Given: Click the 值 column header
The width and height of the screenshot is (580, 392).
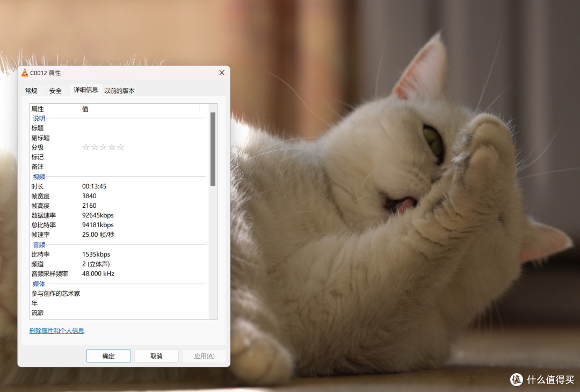Looking at the screenshot, I should [x=140, y=108].
